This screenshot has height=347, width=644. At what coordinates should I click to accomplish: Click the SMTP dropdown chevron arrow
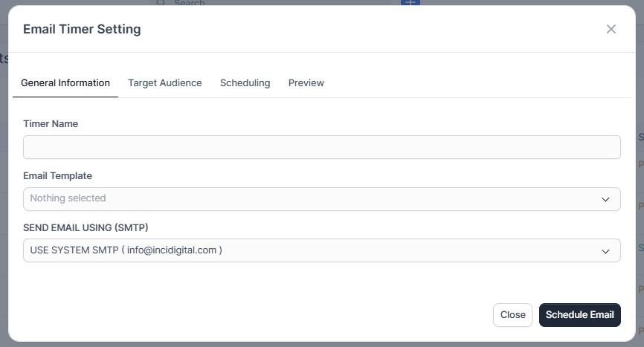(605, 251)
